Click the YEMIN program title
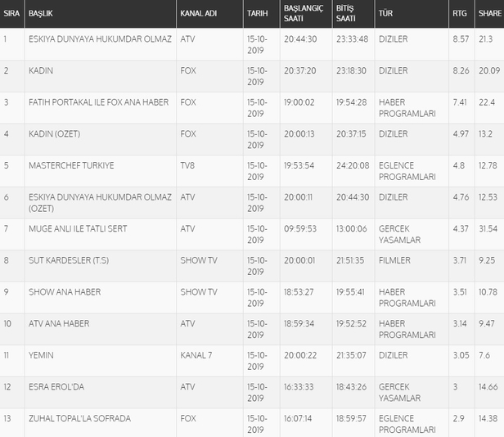504x437 pixels. tap(40, 355)
